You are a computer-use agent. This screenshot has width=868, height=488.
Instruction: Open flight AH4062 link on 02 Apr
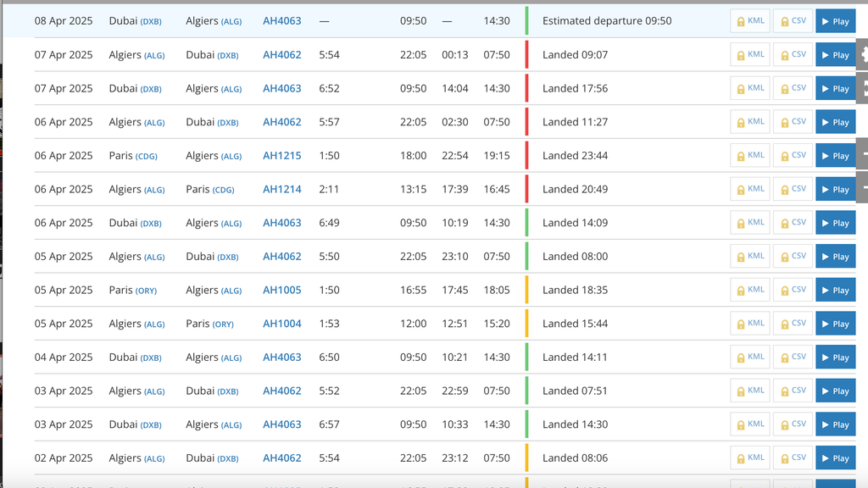click(x=281, y=458)
